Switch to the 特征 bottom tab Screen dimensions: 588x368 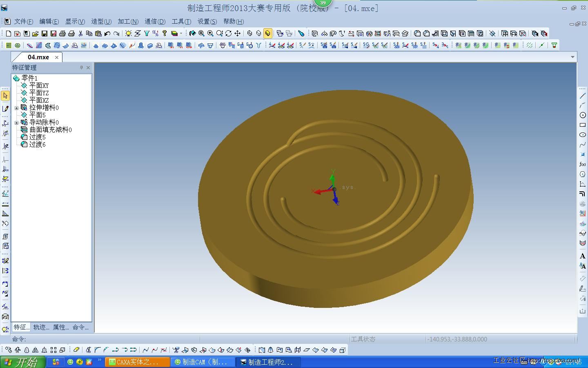coord(21,327)
